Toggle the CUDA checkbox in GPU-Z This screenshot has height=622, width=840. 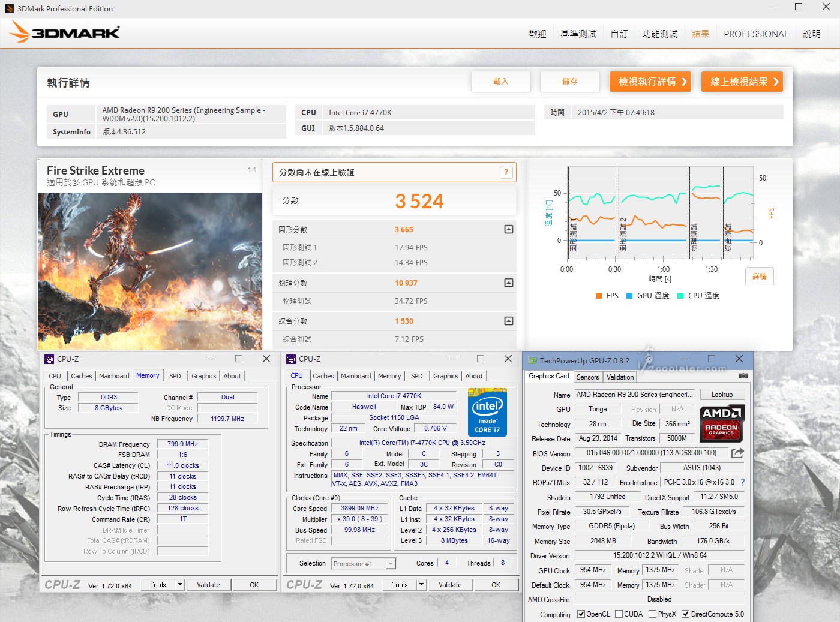[x=619, y=614]
